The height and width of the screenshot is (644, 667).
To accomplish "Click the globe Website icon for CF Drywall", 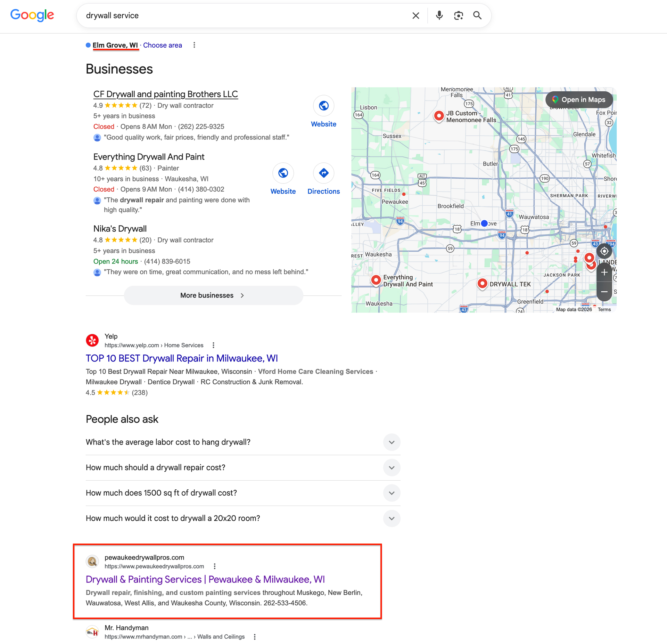I will [323, 106].
